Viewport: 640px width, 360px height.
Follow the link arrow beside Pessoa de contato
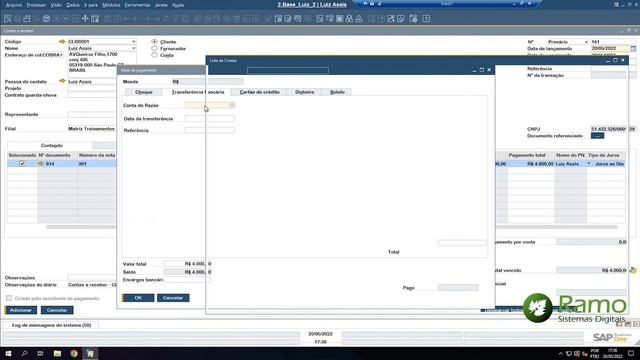[62, 81]
